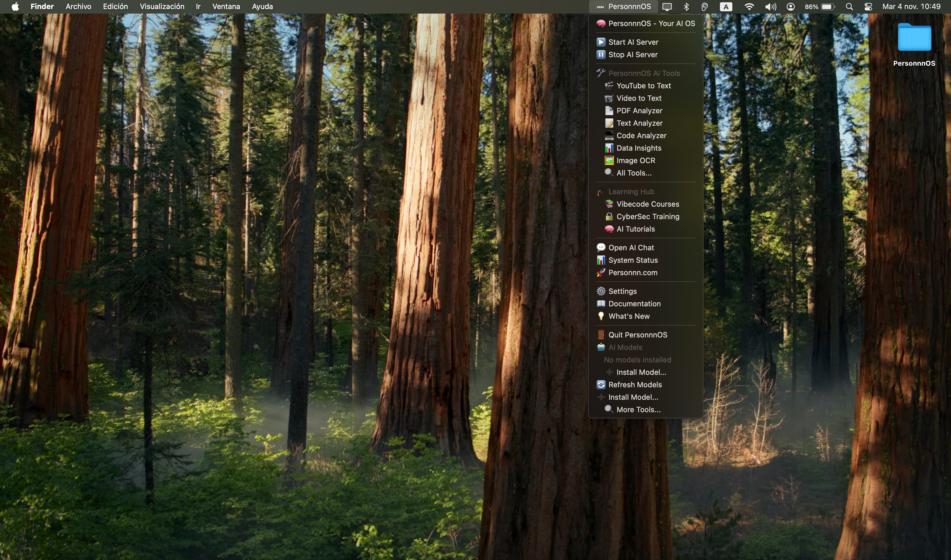Select the Code Analyzer tool
The image size is (951, 560).
(x=641, y=136)
